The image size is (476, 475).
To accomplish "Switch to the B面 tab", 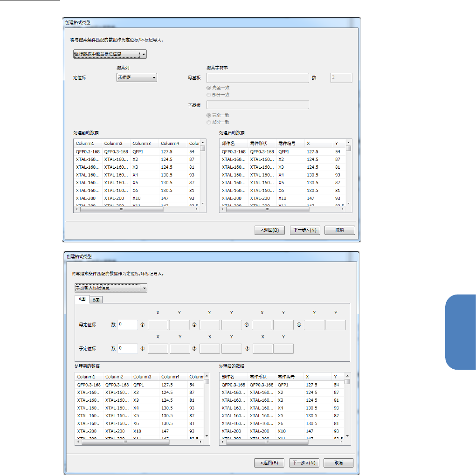I will [96, 300].
